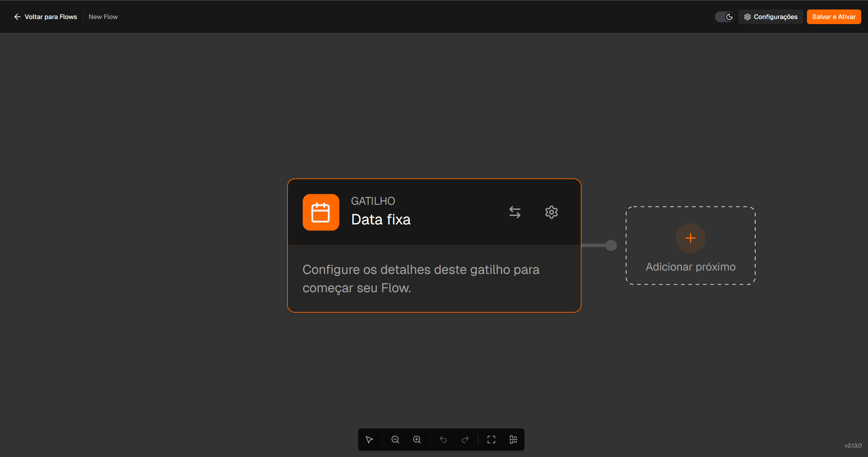Click Adicionar próximo label

[x=691, y=267]
